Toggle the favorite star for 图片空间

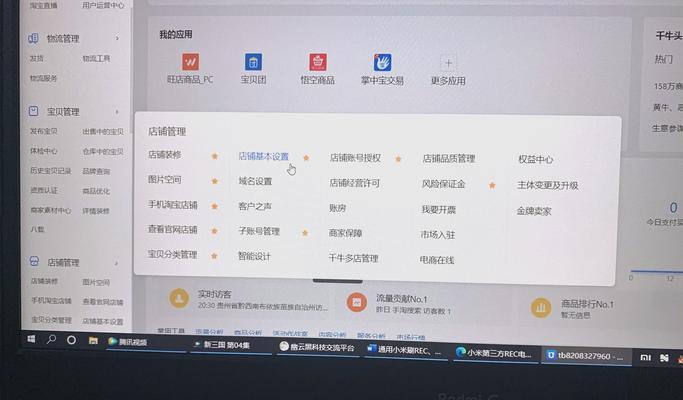pos(215,181)
